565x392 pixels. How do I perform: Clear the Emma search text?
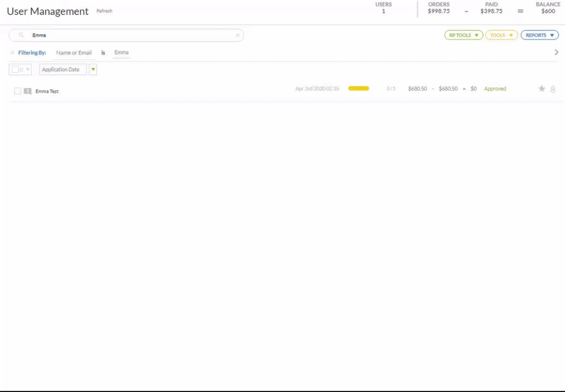click(237, 35)
